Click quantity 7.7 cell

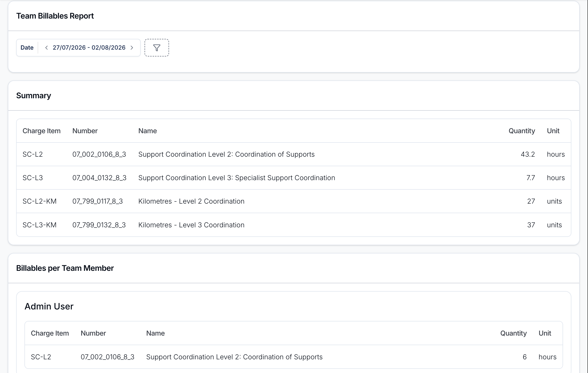pyautogui.click(x=531, y=178)
